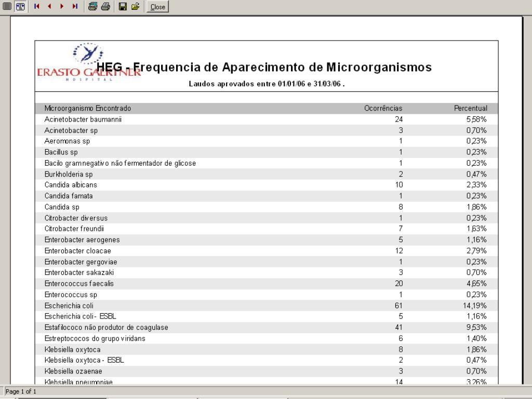
Task: Load a report with folder icon
Action: (x=136, y=6)
